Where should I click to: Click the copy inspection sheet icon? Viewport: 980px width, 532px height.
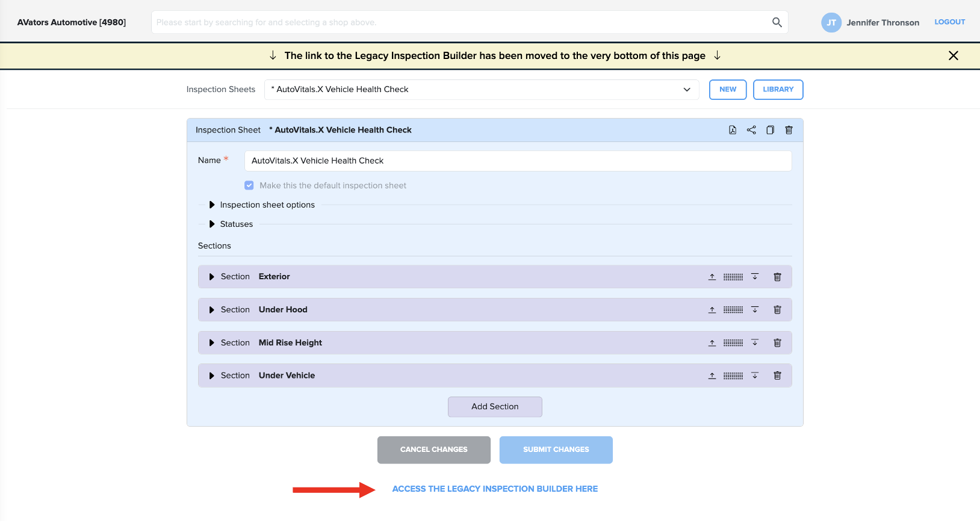(770, 130)
